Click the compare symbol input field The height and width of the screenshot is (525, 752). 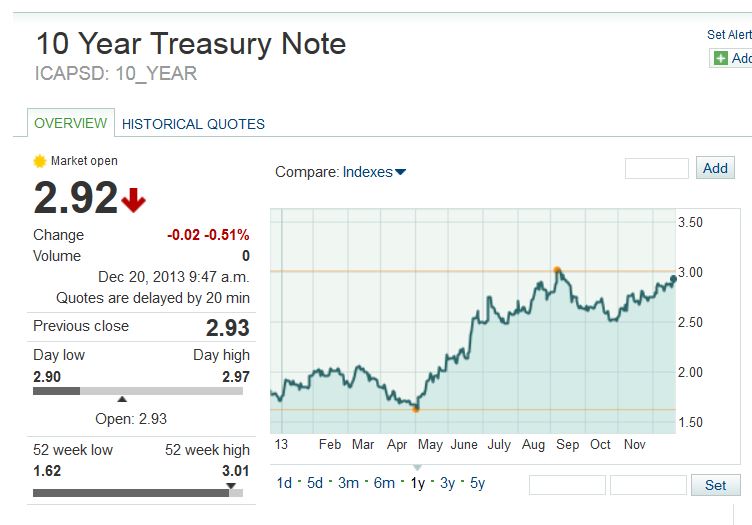pyautogui.click(x=656, y=168)
